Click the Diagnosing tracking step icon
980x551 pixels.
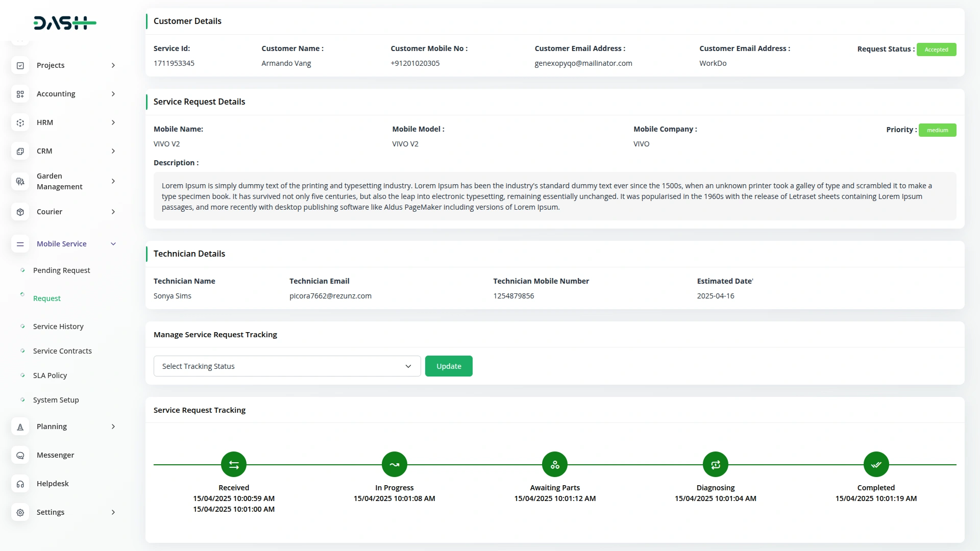716,464
